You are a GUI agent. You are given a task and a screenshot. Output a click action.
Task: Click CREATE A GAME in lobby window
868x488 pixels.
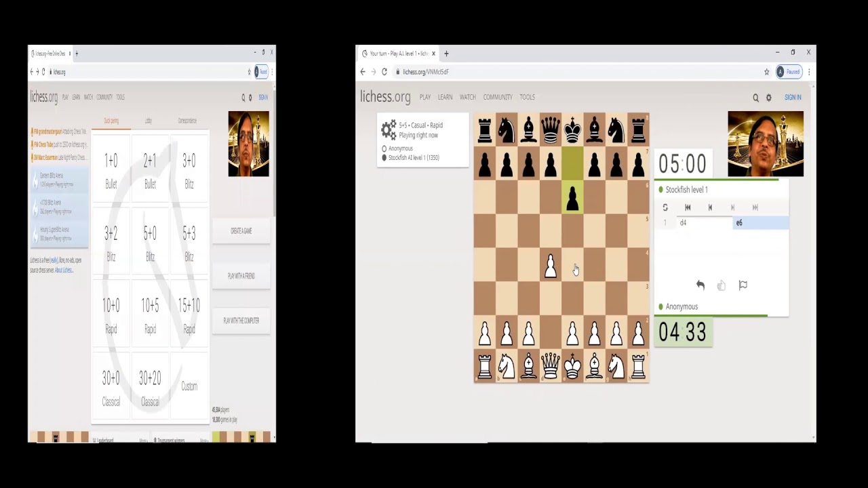(241, 231)
